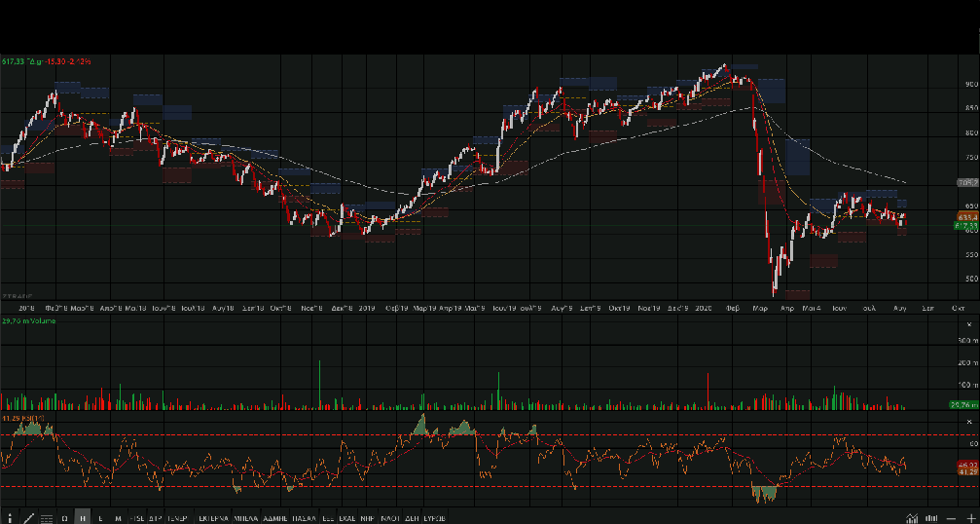Switch to the Ω timeframe button
980x524 pixels.
65,518
